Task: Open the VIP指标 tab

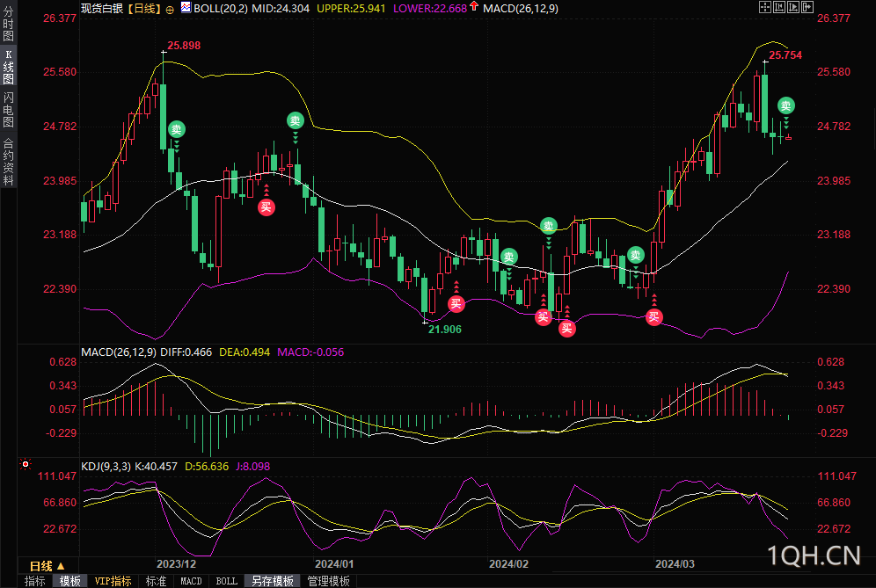Action: pos(113,581)
